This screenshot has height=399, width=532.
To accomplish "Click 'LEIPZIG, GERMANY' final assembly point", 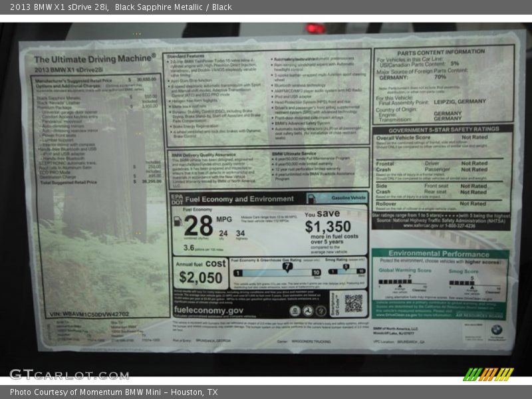I will (460, 102).
